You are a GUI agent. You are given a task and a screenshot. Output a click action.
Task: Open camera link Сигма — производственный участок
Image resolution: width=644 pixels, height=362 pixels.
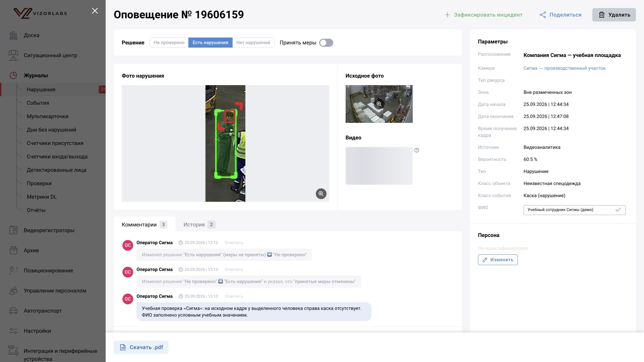564,68
